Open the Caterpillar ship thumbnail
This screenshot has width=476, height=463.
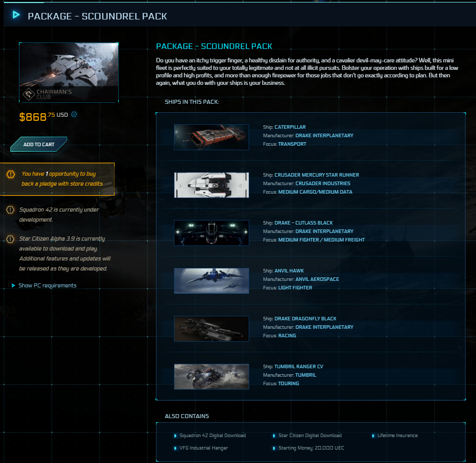tap(211, 137)
